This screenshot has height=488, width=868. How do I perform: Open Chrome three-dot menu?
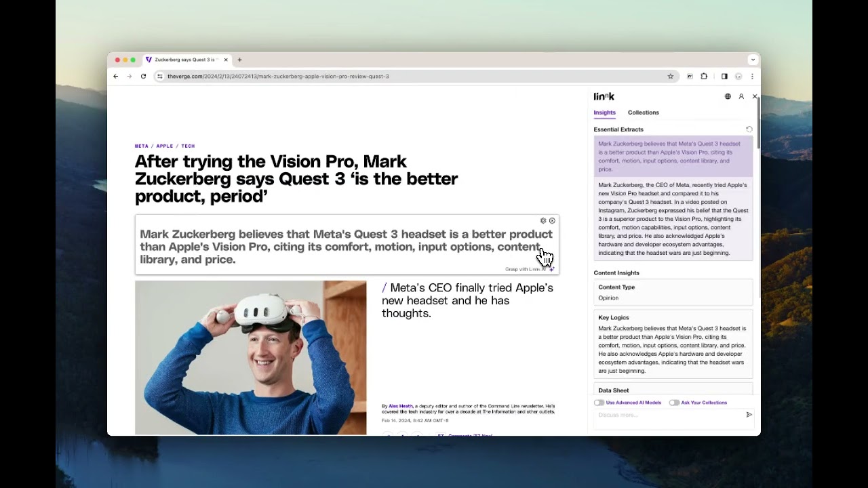pyautogui.click(x=752, y=77)
